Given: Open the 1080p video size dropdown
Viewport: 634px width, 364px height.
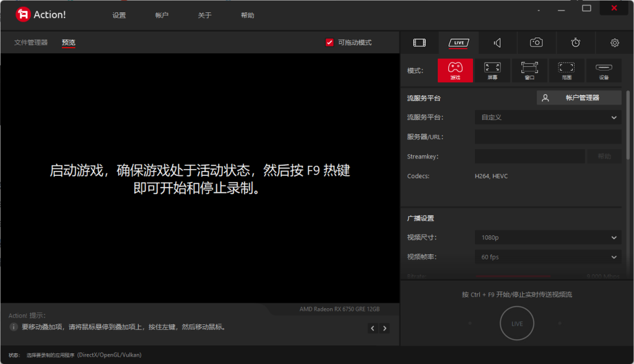Looking at the screenshot, I should 547,237.
